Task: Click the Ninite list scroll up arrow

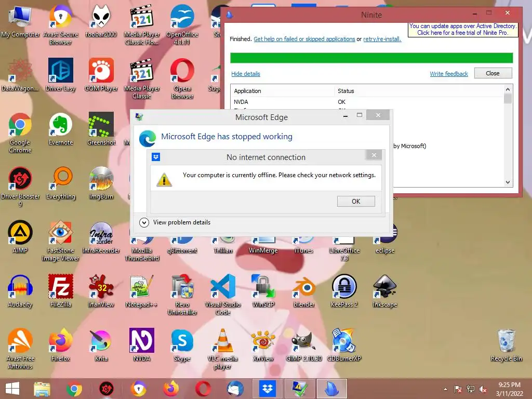Action: point(508,89)
